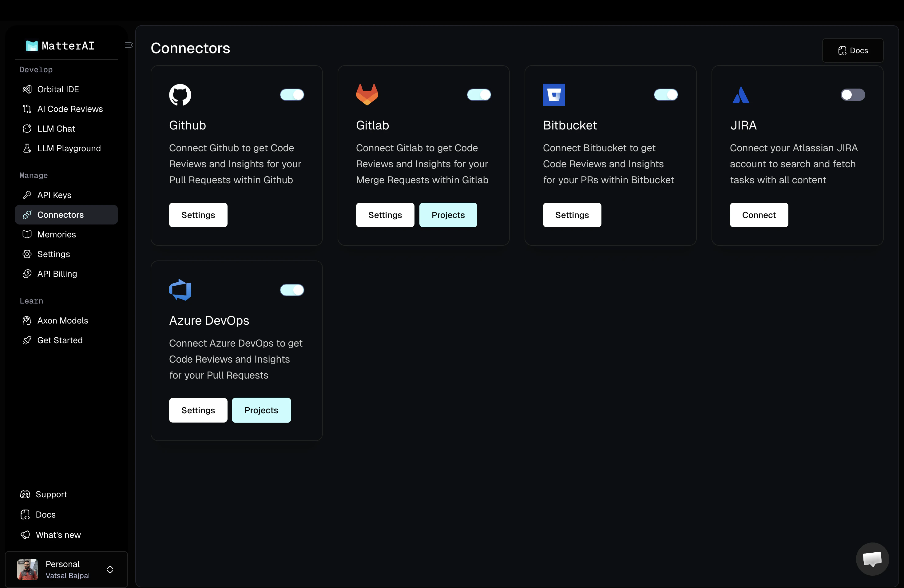This screenshot has height=588, width=904.
Task: Click Connect on the JIRA card
Action: pyautogui.click(x=759, y=215)
